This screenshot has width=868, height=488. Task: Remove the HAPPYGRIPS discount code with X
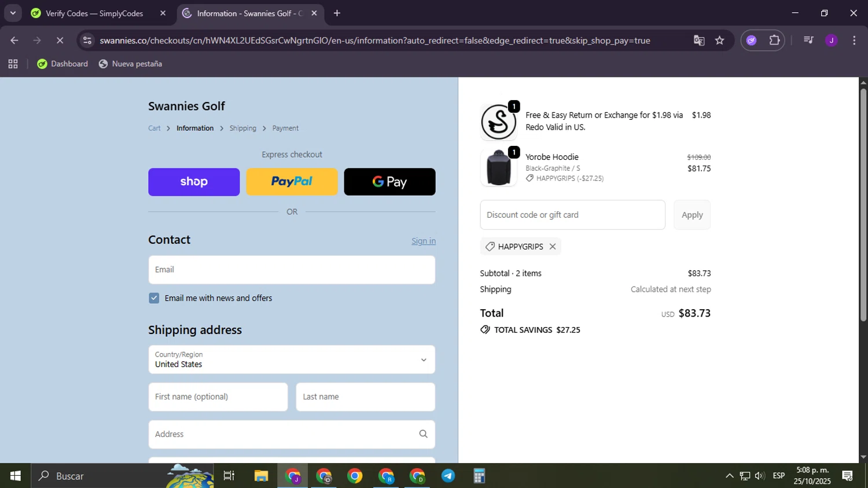pyautogui.click(x=553, y=247)
